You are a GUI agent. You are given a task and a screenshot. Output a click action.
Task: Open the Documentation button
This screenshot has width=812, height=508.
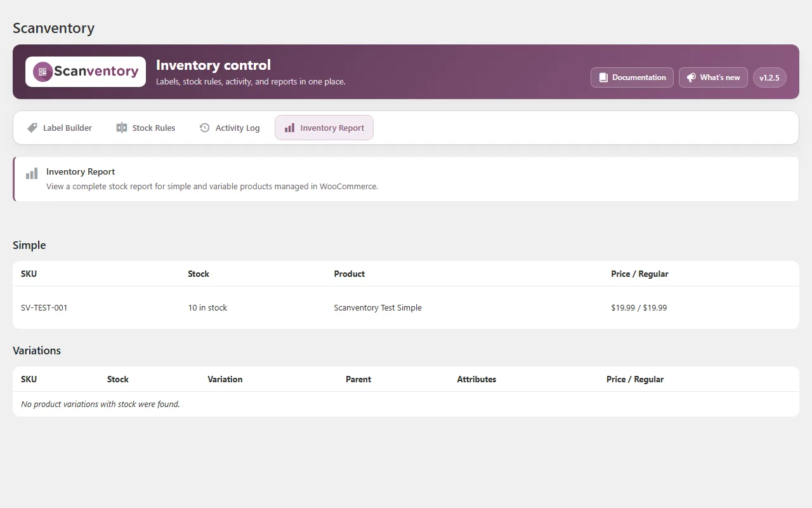(632, 77)
